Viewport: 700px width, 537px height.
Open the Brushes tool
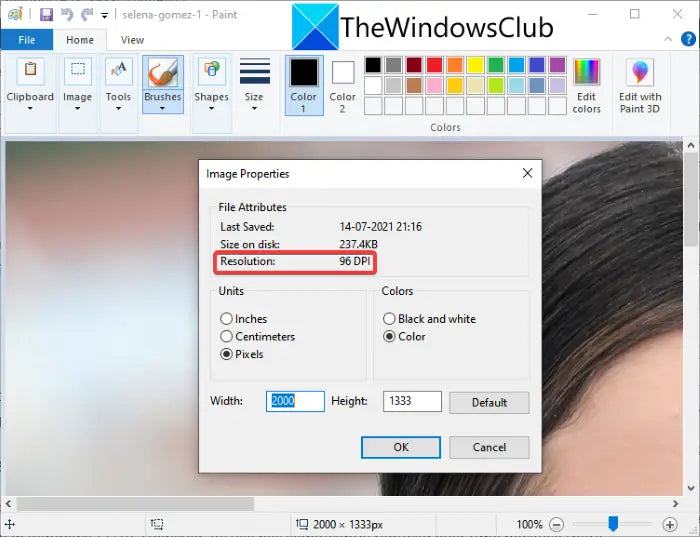162,80
